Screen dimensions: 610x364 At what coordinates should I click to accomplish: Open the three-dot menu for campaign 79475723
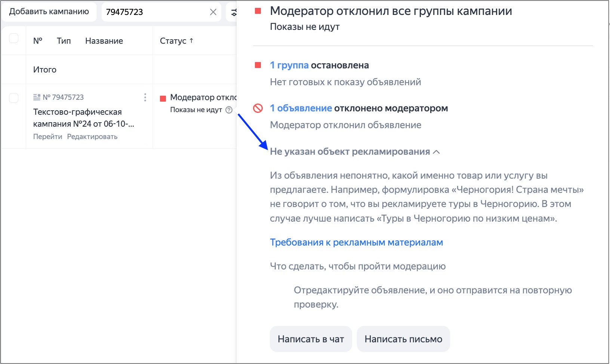click(x=145, y=98)
